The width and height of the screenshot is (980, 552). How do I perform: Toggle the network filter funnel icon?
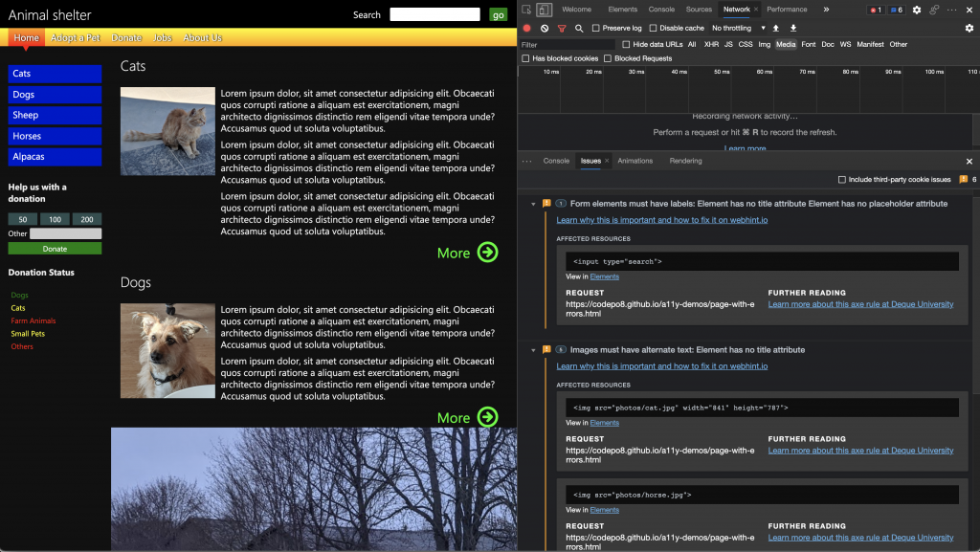[562, 28]
